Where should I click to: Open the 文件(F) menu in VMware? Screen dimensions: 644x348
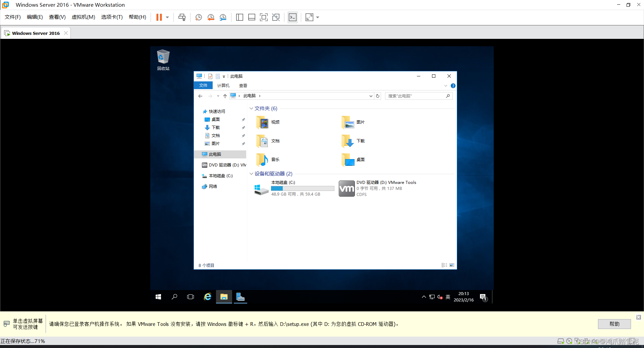pyautogui.click(x=13, y=17)
